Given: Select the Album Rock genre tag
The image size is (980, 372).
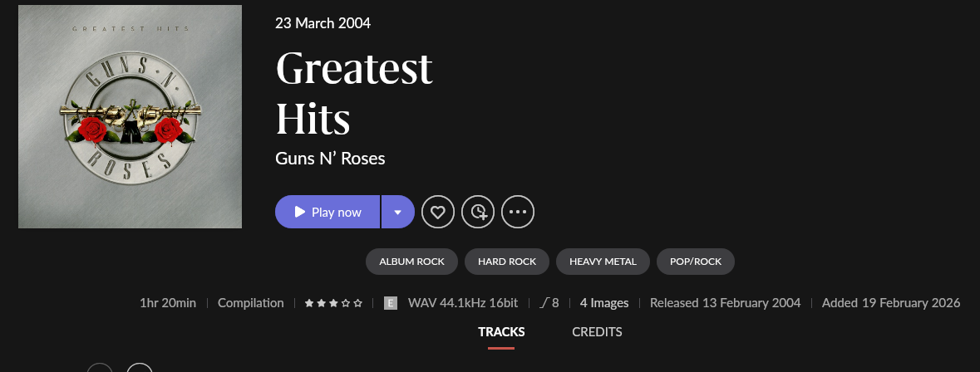Looking at the screenshot, I should pyautogui.click(x=411, y=262).
